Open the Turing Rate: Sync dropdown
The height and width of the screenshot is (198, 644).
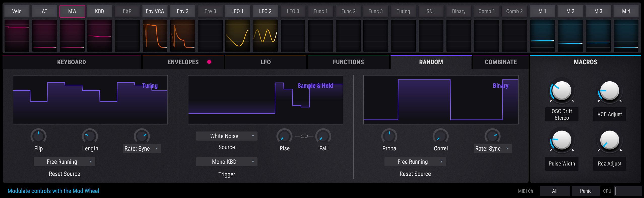point(142,149)
